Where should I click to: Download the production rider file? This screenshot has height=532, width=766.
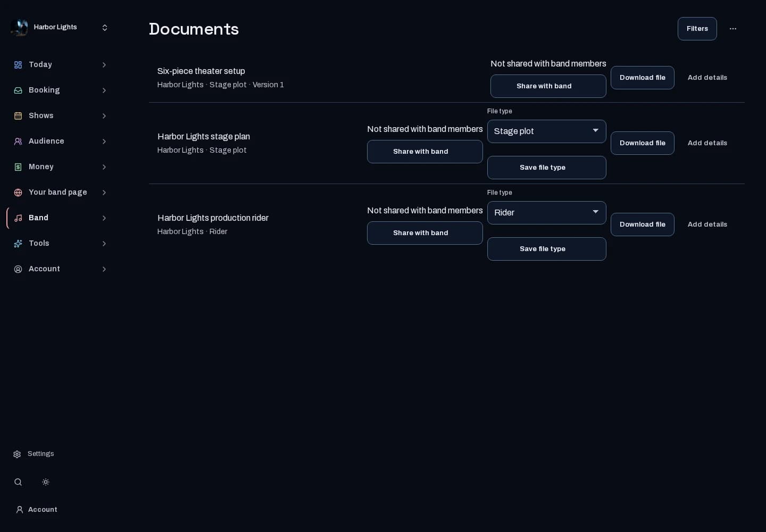point(643,225)
